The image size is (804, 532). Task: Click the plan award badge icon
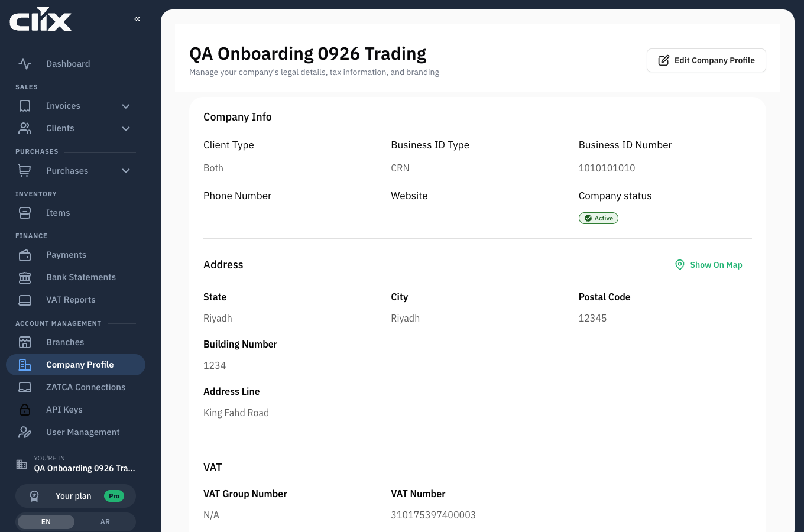pyautogui.click(x=34, y=496)
